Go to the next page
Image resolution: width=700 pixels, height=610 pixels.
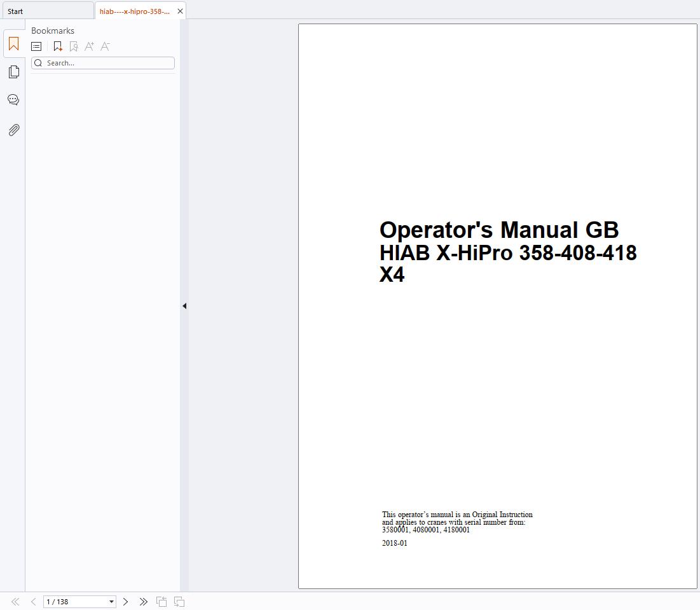pyautogui.click(x=125, y=601)
